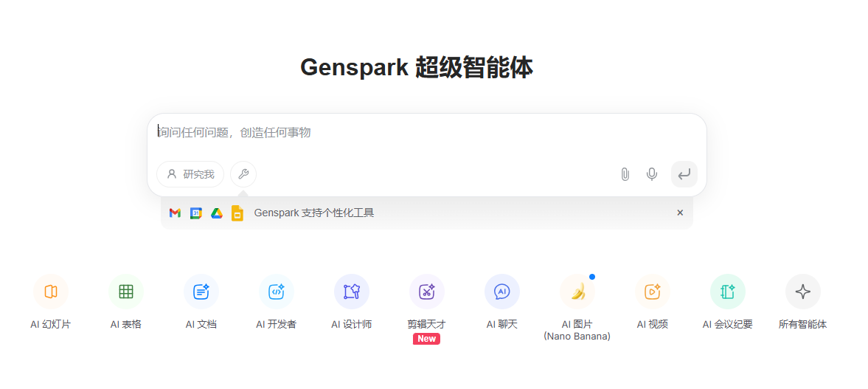Show 所有智能体 all agents
The width and height of the screenshot is (868, 389).
click(x=803, y=292)
